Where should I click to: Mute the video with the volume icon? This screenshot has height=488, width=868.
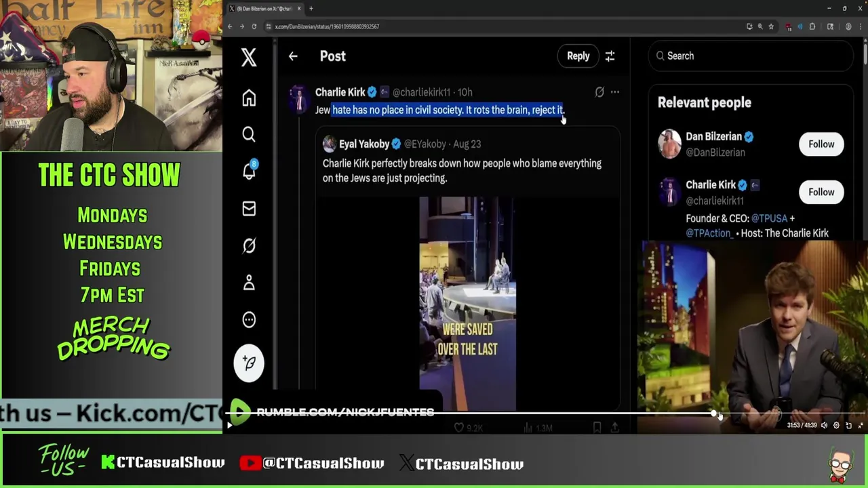[x=824, y=426]
